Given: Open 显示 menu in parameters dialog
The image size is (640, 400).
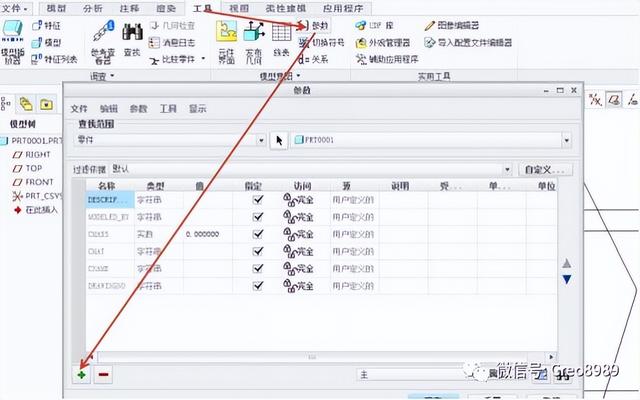Looking at the screenshot, I should 198,109.
